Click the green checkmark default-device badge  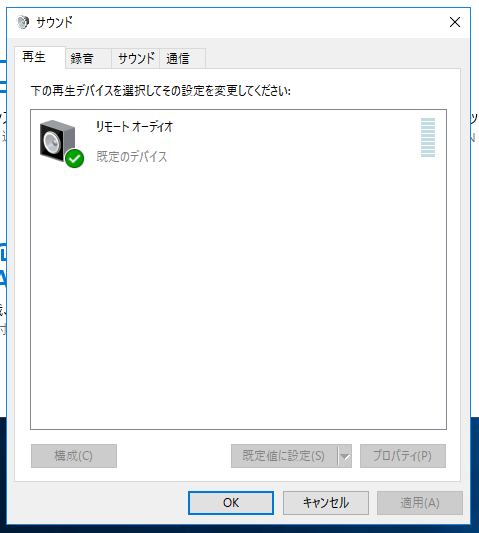pyautogui.click(x=74, y=158)
